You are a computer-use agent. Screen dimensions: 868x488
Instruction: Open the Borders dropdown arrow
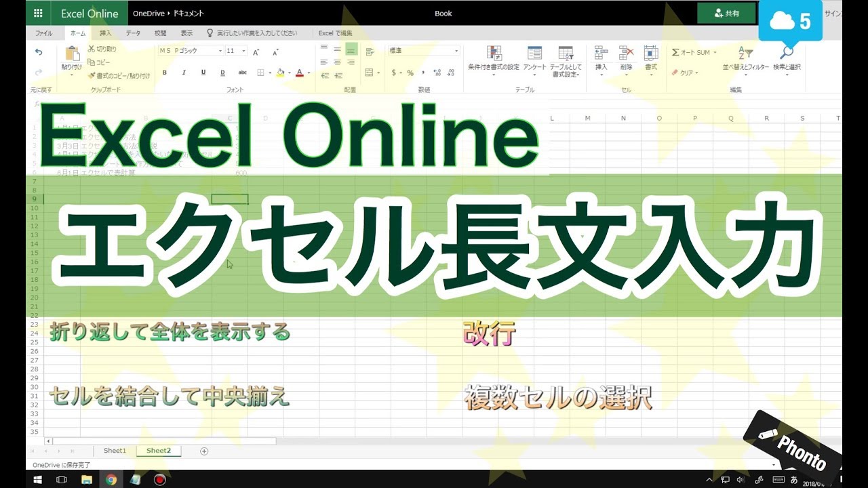tap(270, 73)
